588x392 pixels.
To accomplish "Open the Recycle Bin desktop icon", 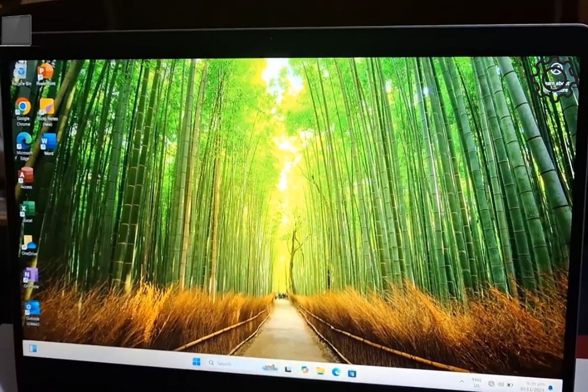I will (x=21, y=73).
